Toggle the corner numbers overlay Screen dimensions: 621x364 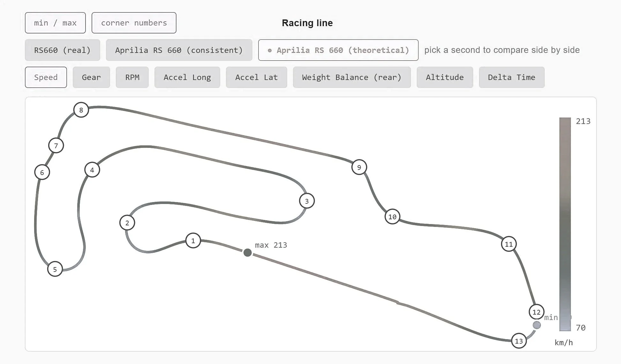click(134, 23)
